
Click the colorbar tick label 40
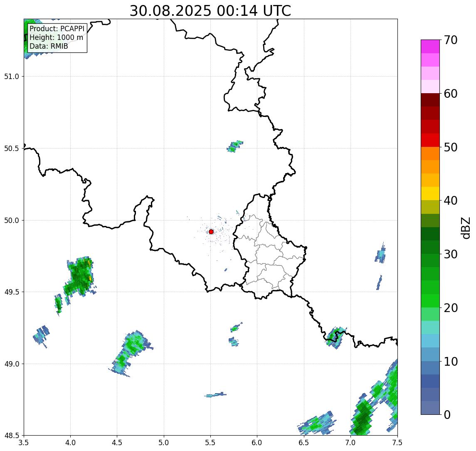(x=450, y=201)
